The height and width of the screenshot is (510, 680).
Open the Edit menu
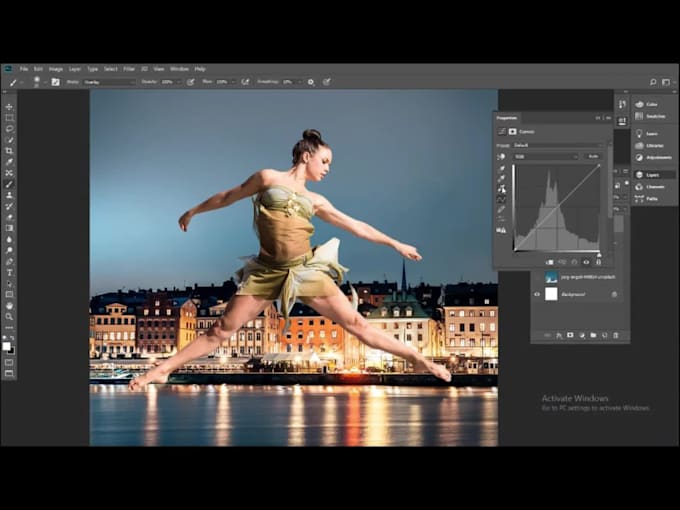38,69
